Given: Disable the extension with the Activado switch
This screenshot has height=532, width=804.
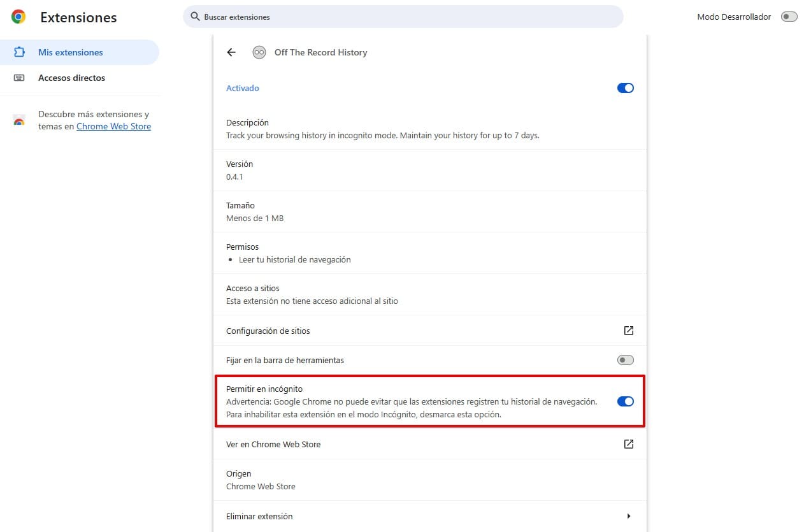Looking at the screenshot, I should (626, 88).
